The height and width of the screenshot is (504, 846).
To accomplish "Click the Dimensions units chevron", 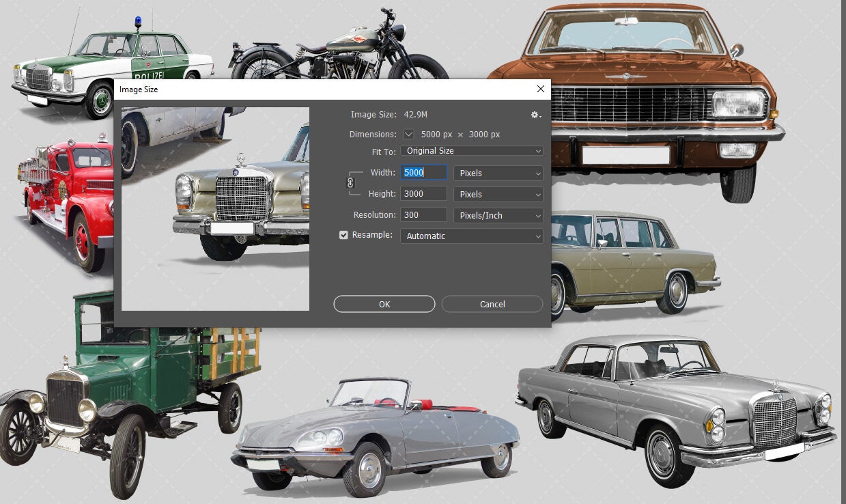I will 408,135.
